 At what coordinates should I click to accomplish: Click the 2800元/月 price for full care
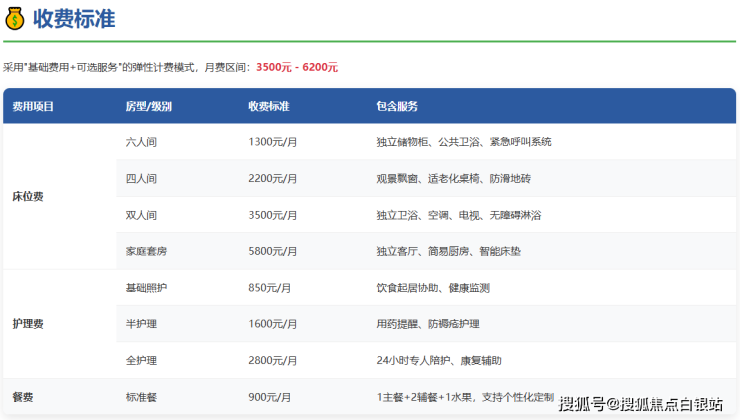(273, 360)
